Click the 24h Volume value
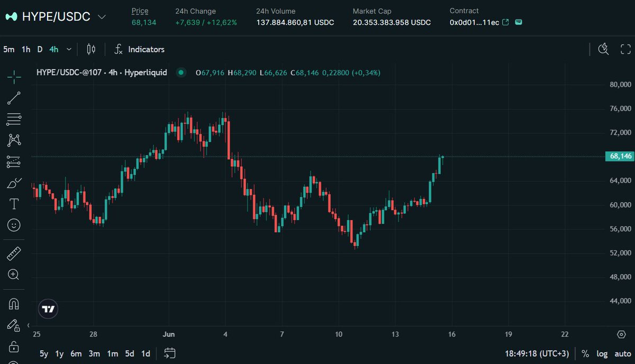The height and width of the screenshot is (364, 635). pos(295,22)
